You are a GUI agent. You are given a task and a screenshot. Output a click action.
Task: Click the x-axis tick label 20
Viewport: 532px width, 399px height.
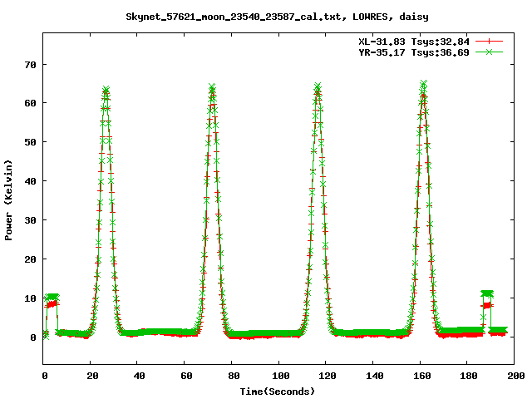(92, 376)
